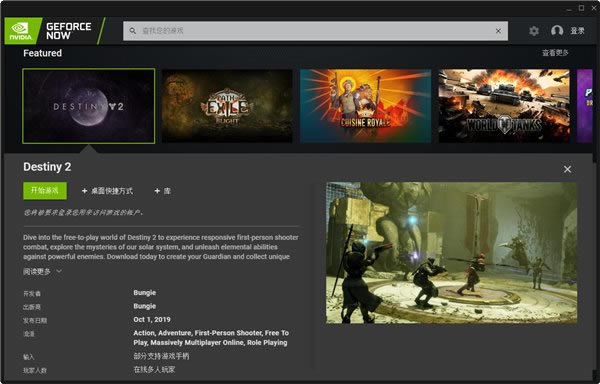Maximize the GeForce NOW window

pyautogui.click(x=581, y=8)
